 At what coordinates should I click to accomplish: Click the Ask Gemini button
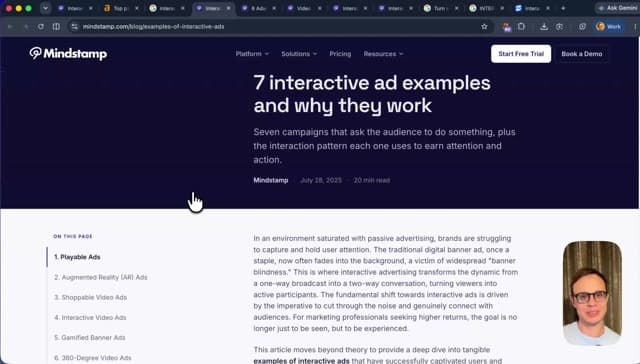coord(618,8)
